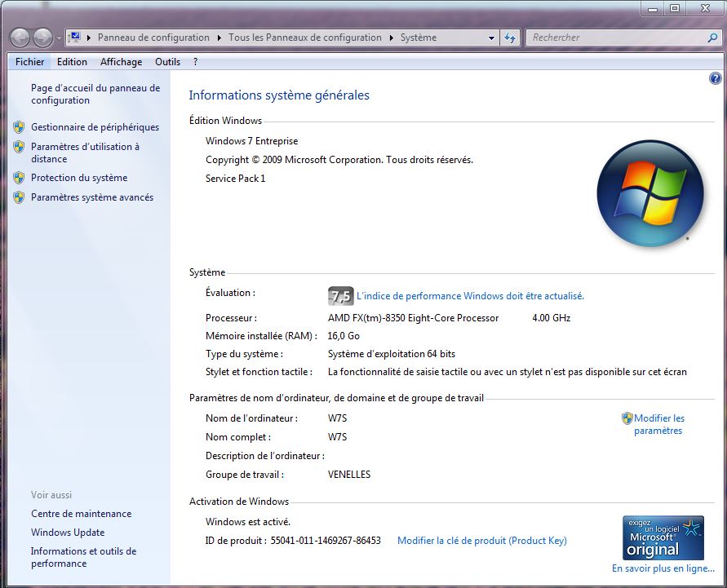Click AMD FX(tm)-8350 Eight-Core Processor text

413,318
